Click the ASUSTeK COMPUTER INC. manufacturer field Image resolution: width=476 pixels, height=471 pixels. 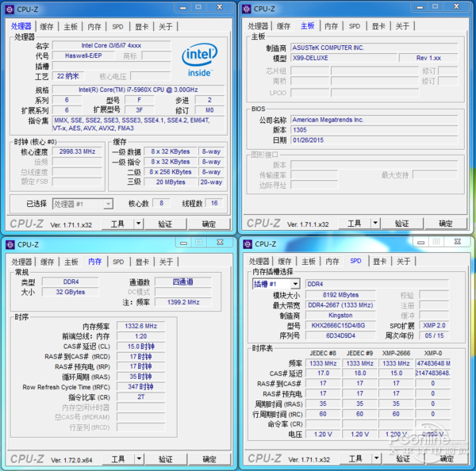(374, 48)
